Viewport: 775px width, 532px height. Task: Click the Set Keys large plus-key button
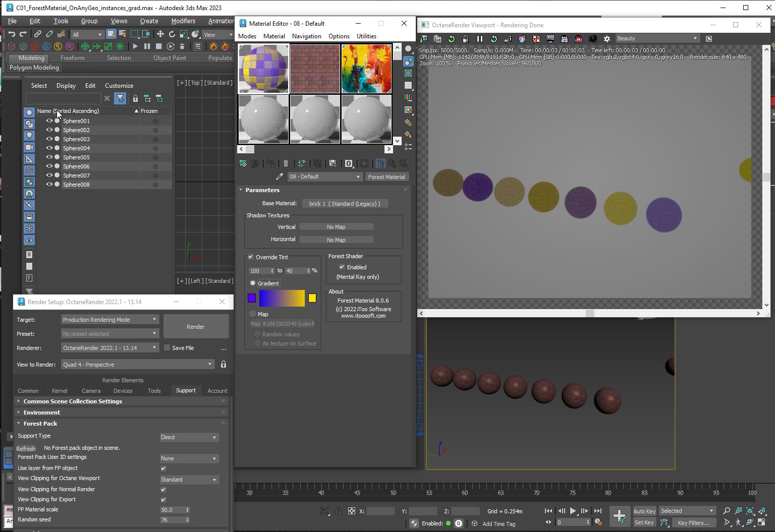coord(620,516)
